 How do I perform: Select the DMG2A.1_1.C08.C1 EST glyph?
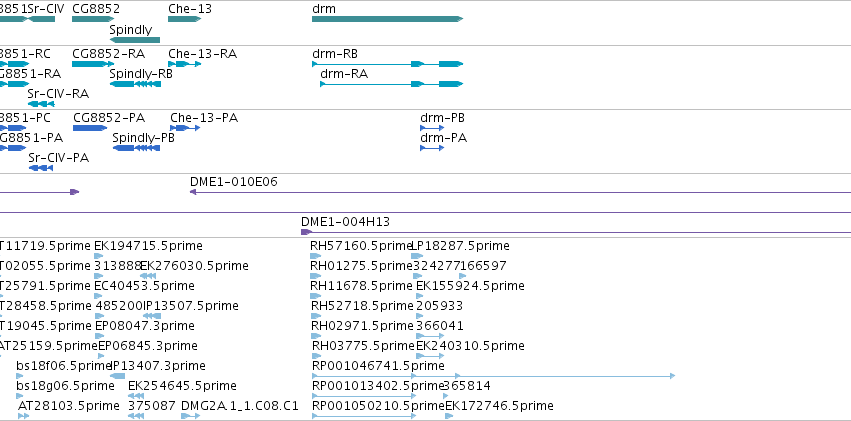click(190, 416)
